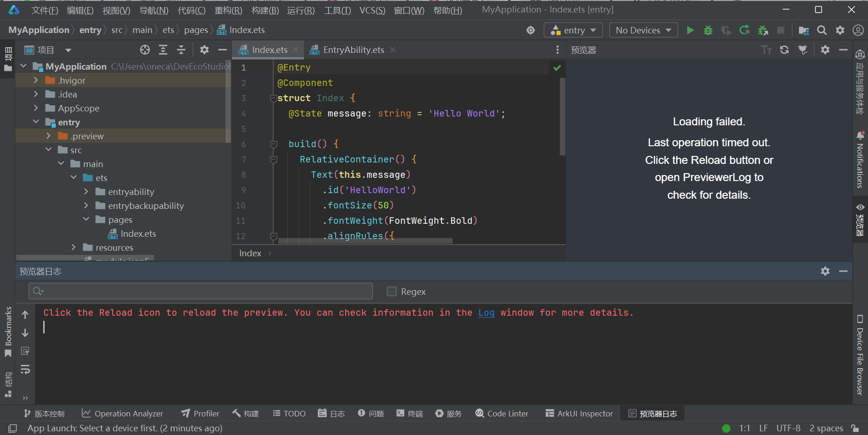Screen dimensions: 868x435
Task: Click the LF line separator in status bar
Action: point(763,428)
